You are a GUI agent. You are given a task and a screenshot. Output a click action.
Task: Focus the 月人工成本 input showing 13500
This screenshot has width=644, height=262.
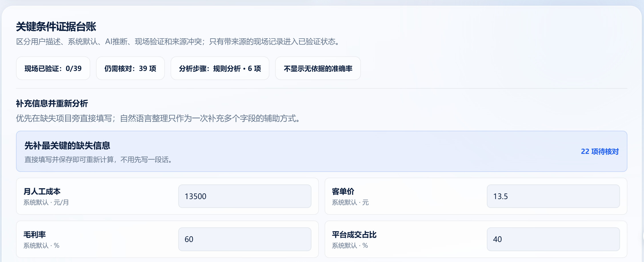[x=245, y=196]
